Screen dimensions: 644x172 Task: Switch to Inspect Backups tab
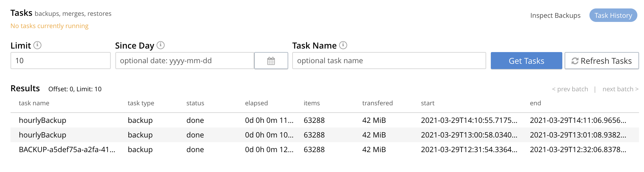(555, 16)
